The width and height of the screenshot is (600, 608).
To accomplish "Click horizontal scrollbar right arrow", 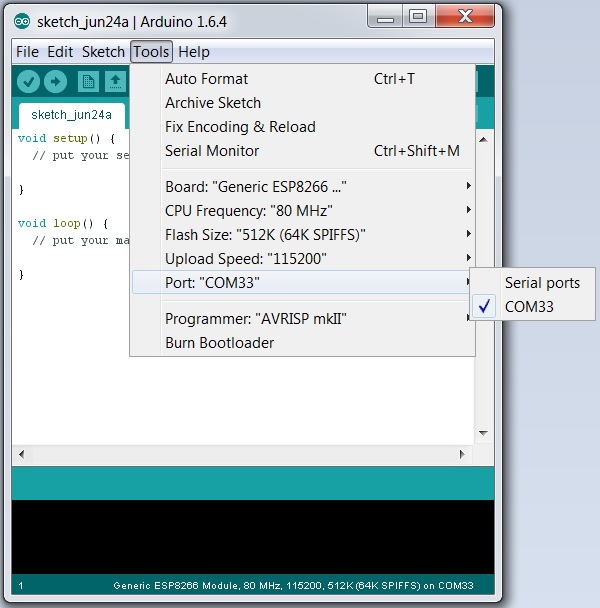I will pos(462,454).
